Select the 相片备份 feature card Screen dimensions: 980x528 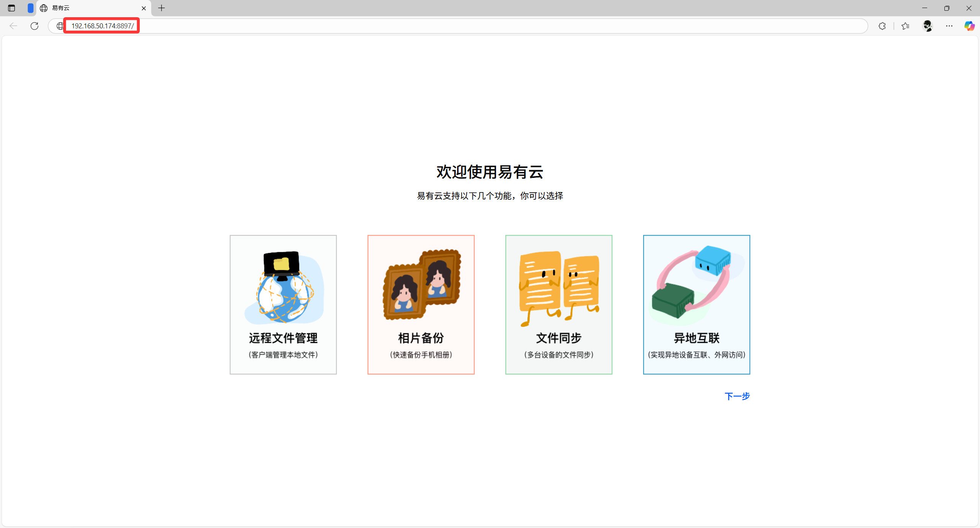(421, 305)
